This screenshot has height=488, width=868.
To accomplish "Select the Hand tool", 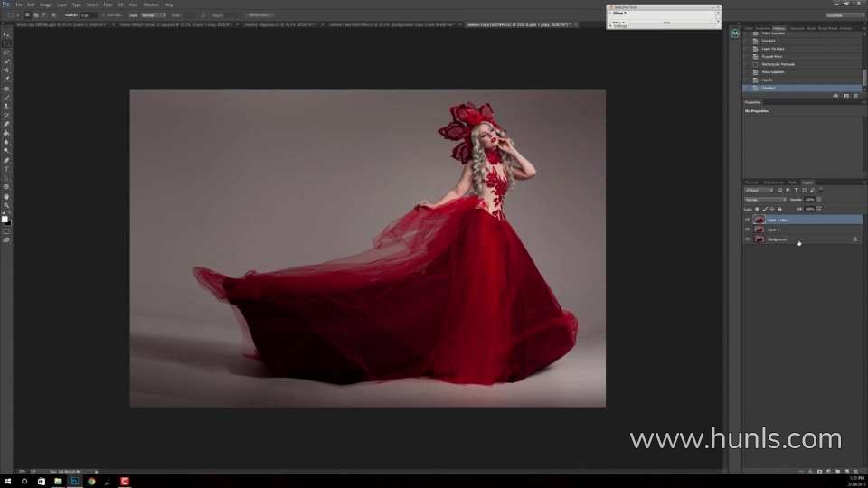I will (7, 196).
